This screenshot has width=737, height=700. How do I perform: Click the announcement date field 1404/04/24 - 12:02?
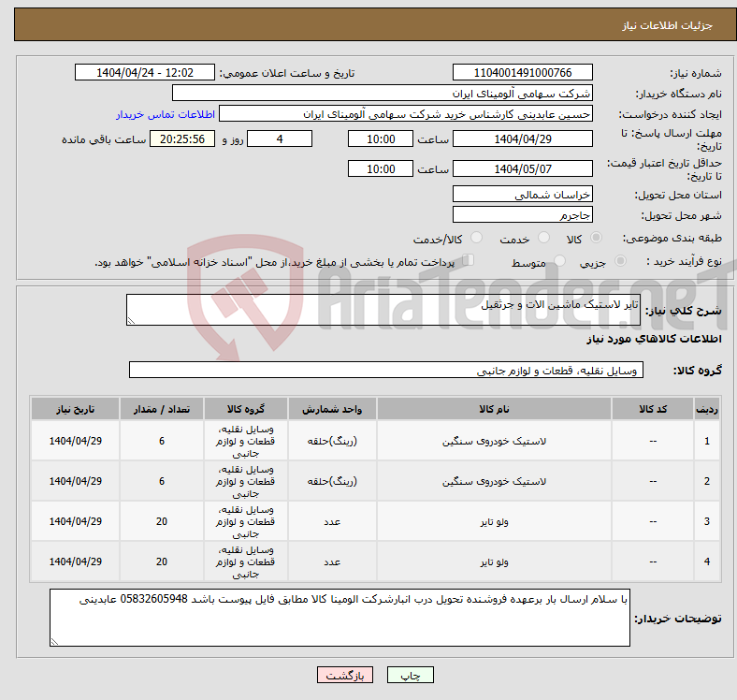pyautogui.click(x=145, y=72)
